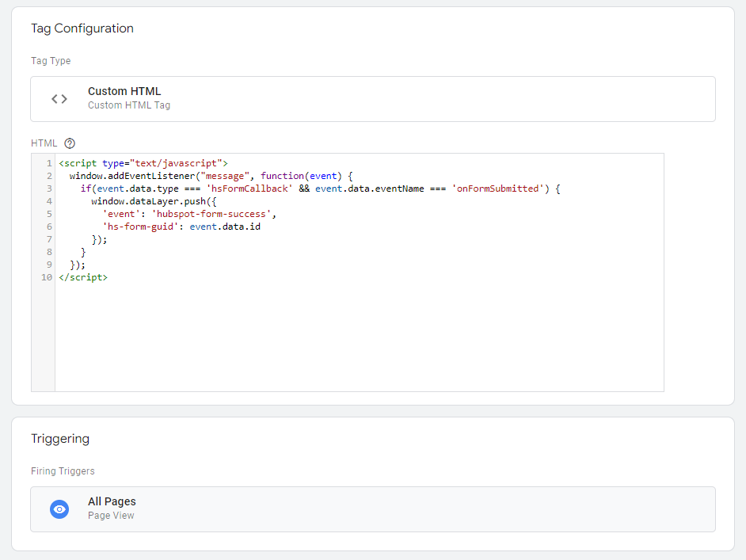Open the All Pages firing trigger card

[x=373, y=509]
